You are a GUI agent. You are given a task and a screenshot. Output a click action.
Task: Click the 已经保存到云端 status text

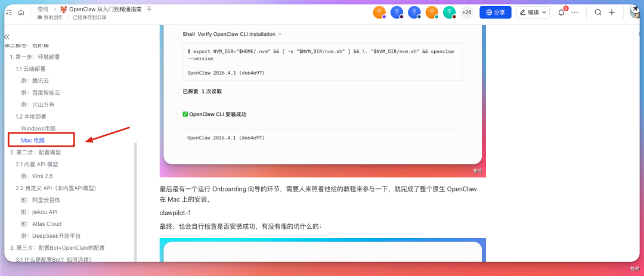tap(89, 17)
